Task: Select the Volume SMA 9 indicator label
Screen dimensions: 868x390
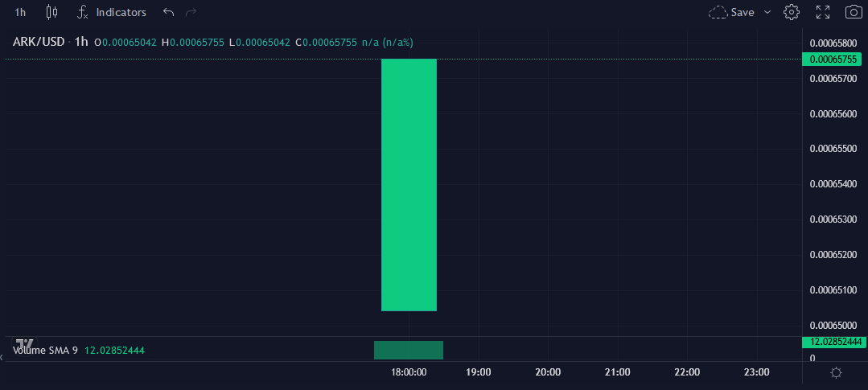Action: (45, 350)
